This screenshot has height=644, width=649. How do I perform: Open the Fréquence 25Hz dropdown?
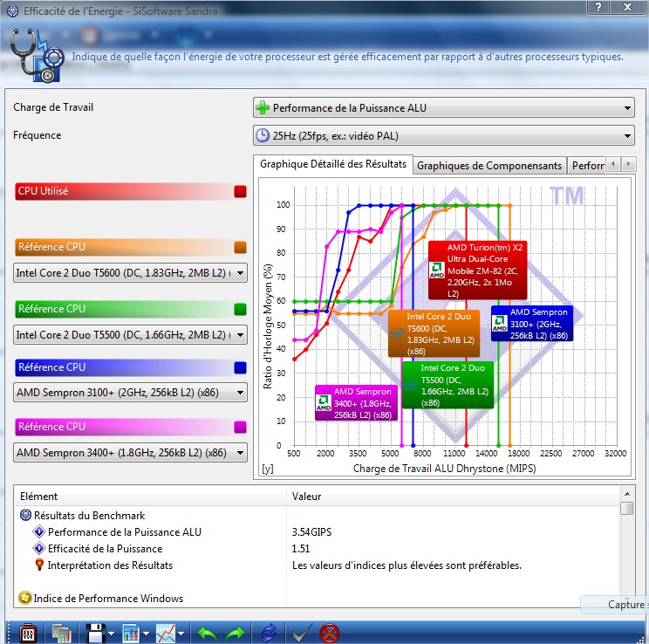(444, 135)
